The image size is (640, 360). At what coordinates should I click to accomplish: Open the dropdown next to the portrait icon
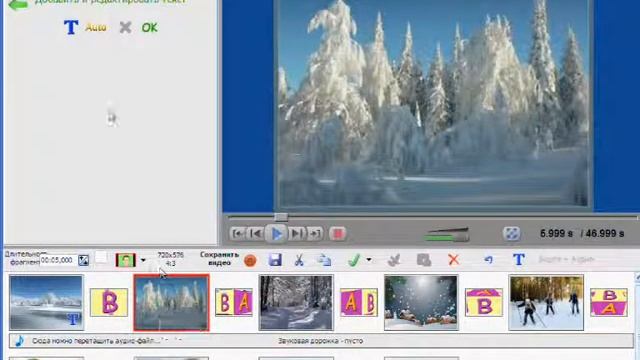[143, 260]
